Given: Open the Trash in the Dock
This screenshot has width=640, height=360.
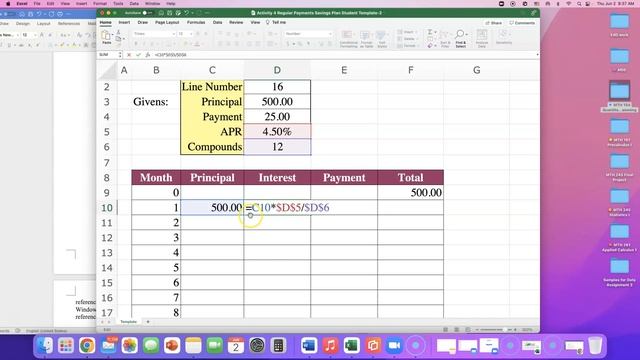Looking at the screenshot, I should tap(595, 346).
